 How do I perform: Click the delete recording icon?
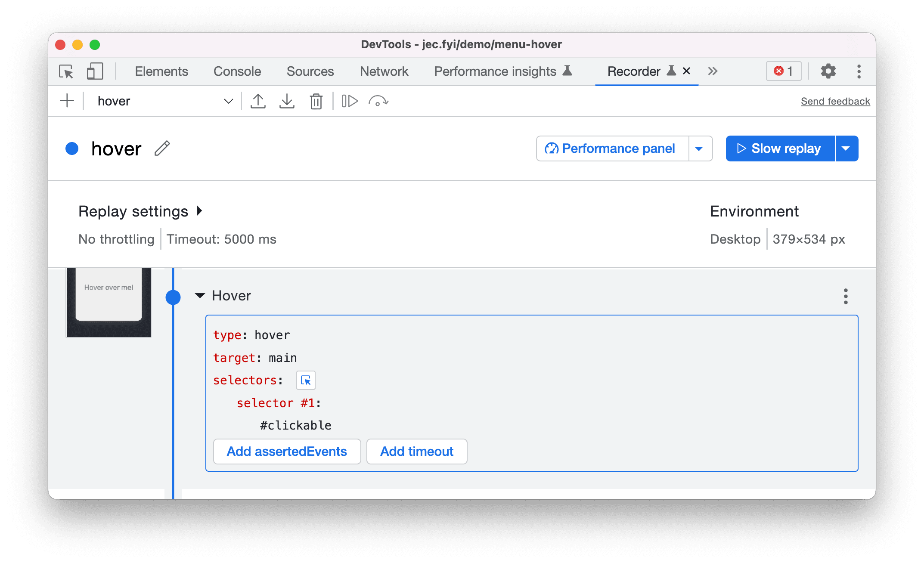coord(316,100)
